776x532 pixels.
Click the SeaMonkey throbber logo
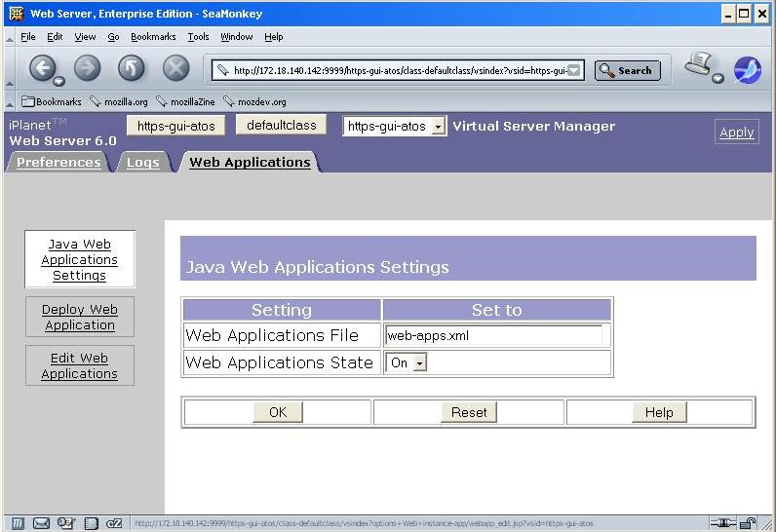pos(748,70)
